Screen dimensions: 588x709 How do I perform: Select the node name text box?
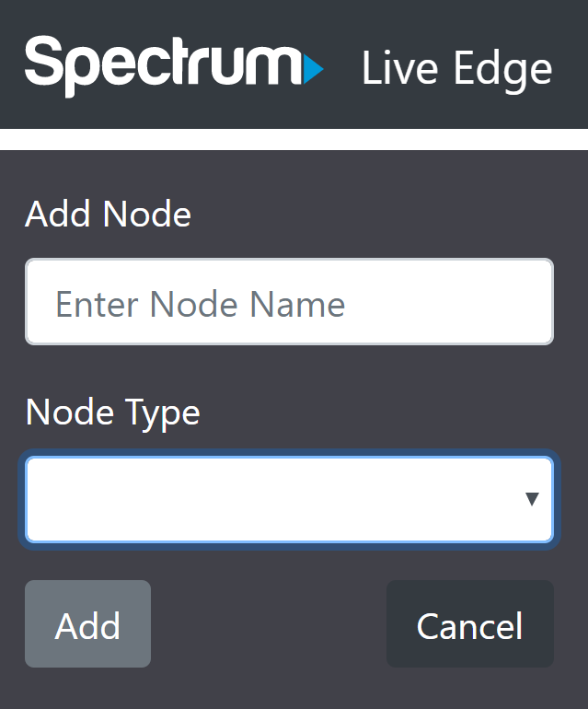(289, 302)
